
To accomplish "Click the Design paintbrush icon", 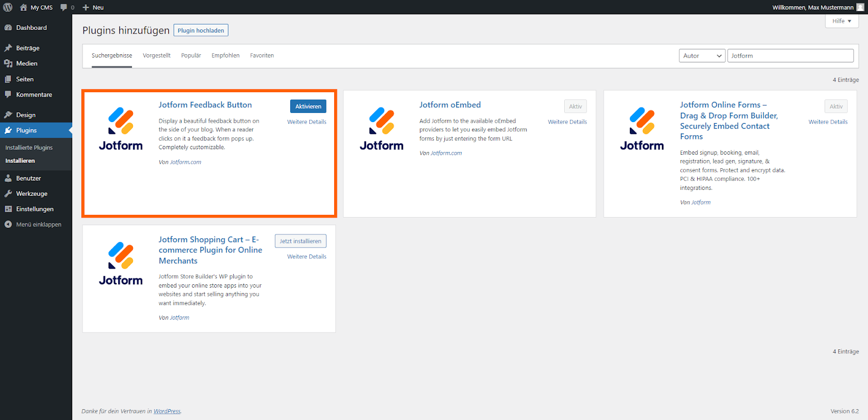I will point(8,115).
